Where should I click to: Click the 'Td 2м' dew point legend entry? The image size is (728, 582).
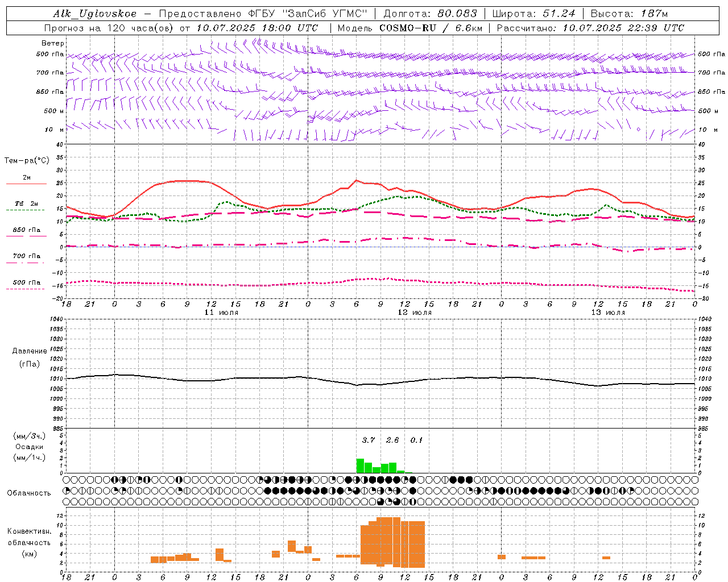coord(27,203)
